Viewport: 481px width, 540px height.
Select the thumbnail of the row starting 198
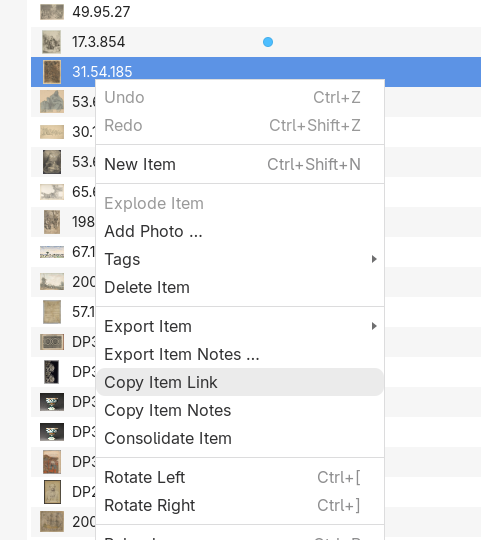point(52,222)
